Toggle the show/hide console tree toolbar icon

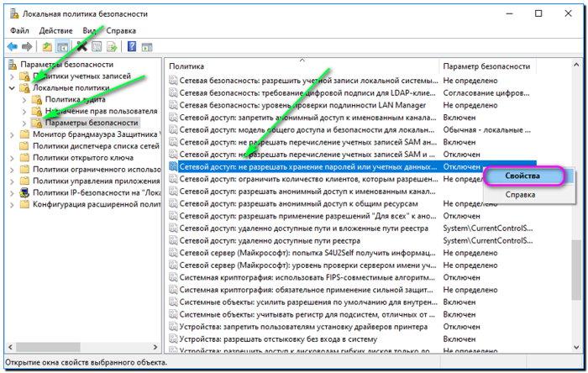coord(62,47)
